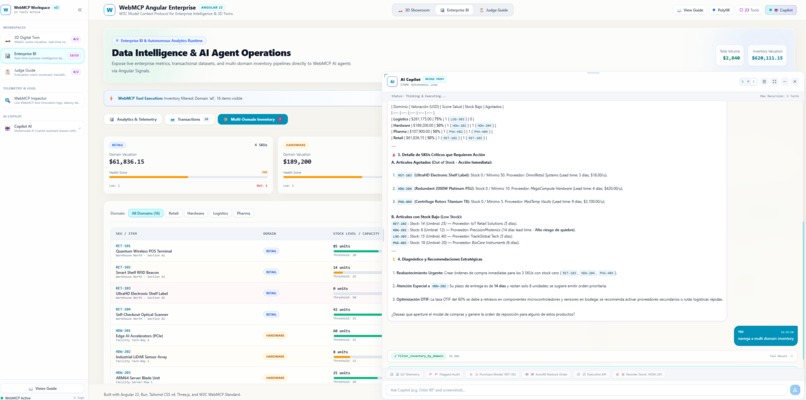Select the Enterprise BI workspace in the sidebar
Viewport: 806px width, 400px height.
tap(43, 56)
